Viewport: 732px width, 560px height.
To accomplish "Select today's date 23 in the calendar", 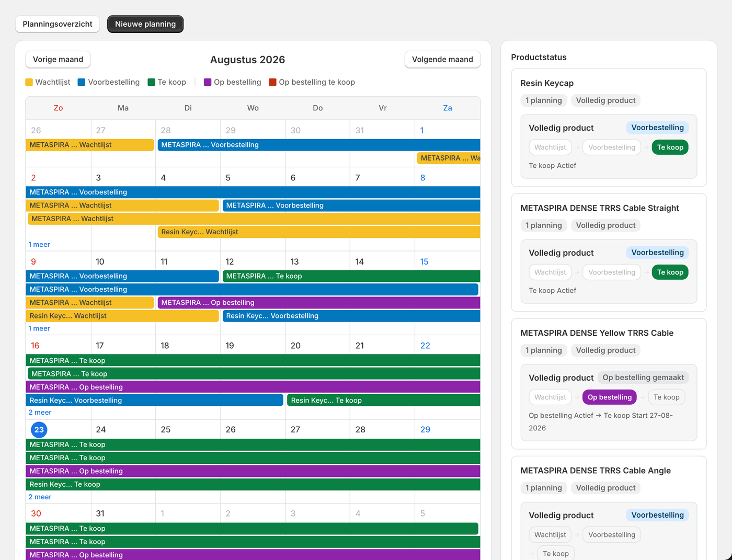I will [x=39, y=430].
